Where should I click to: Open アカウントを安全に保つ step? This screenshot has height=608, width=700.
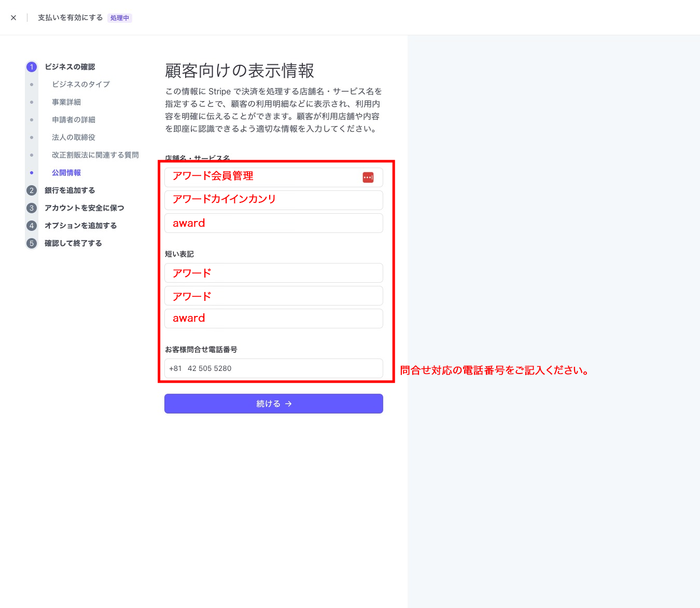point(84,208)
